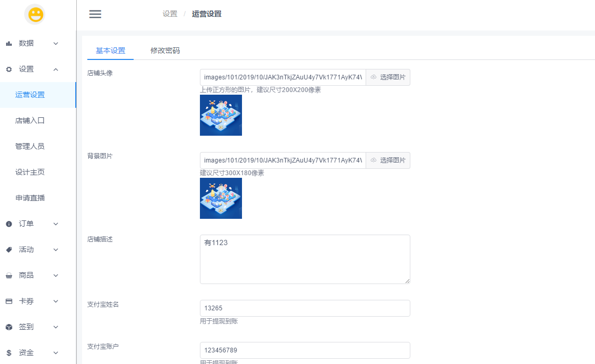Click 用于提现到账 hint under 支付宝姓名

pyautogui.click(x=219, y=321)
